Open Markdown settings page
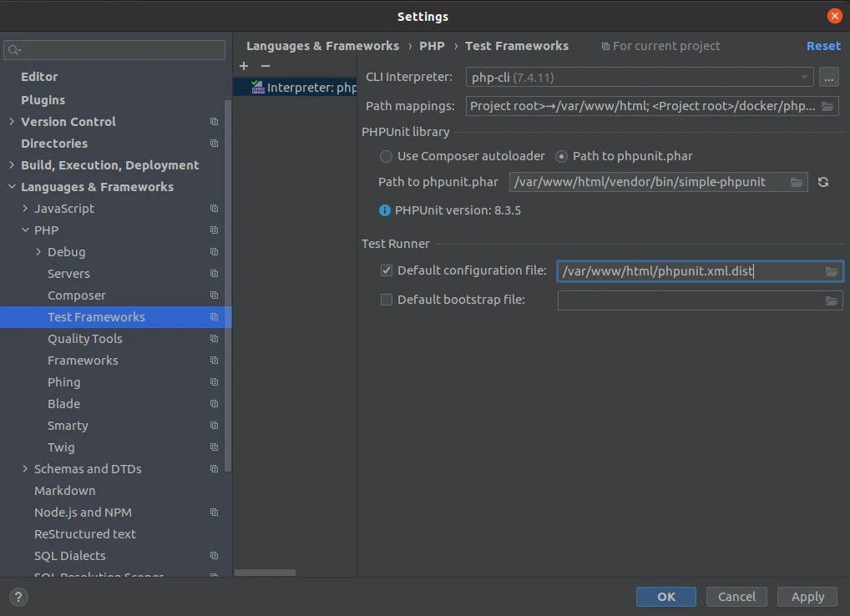 65,491
